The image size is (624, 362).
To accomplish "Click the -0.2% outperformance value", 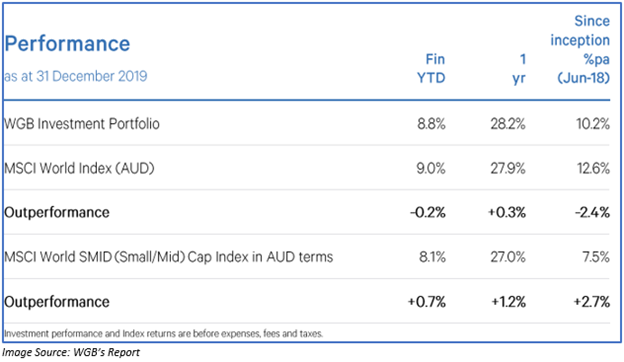I will [x=428, y=212].
